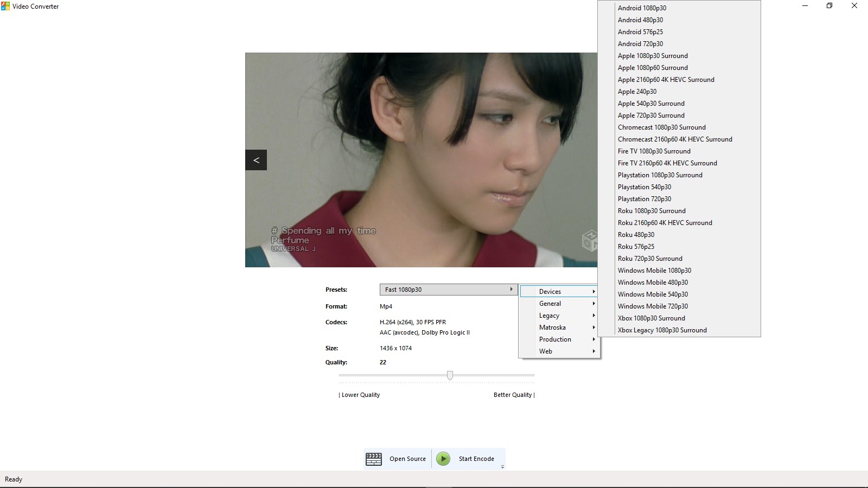
Task: Expand the Devices preset submenu
Action: point(559,292)
